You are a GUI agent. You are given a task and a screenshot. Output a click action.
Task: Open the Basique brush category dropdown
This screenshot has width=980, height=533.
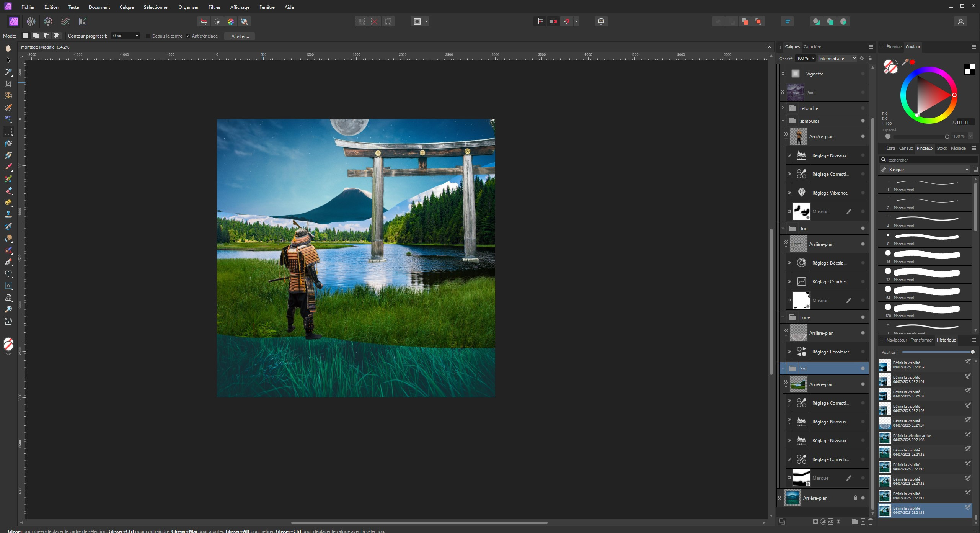925,170
